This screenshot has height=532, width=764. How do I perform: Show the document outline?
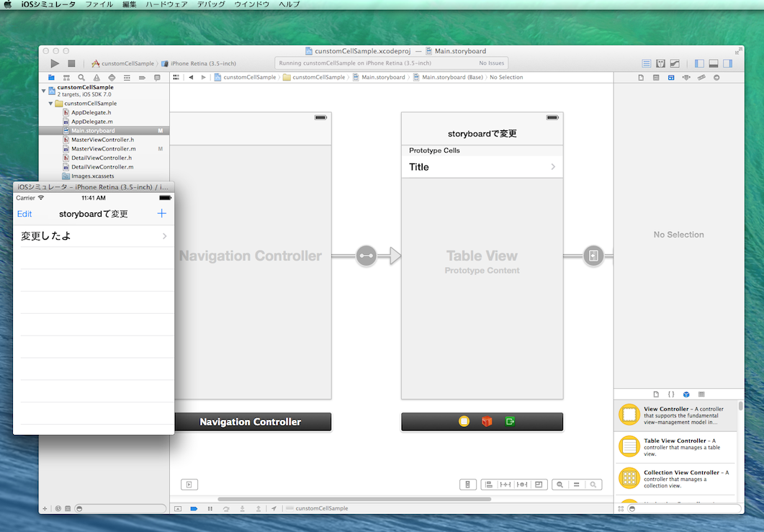coord(189,484)
